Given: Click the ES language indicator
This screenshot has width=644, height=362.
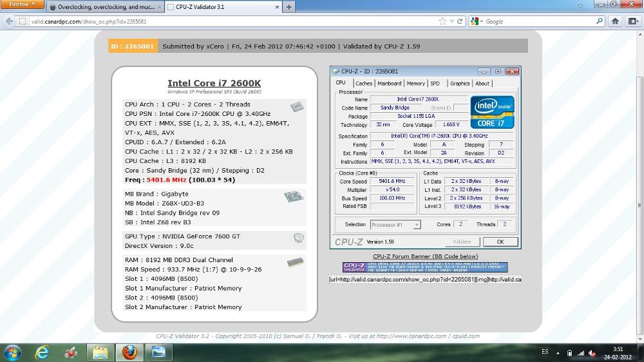Looking at the screenshot, I should click(x=545, y=352).
